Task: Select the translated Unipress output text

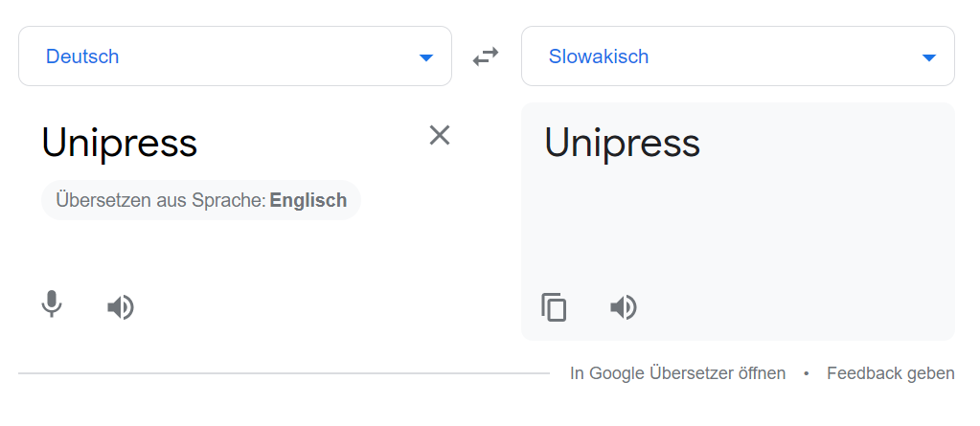Action: click(x=623, y=143)
